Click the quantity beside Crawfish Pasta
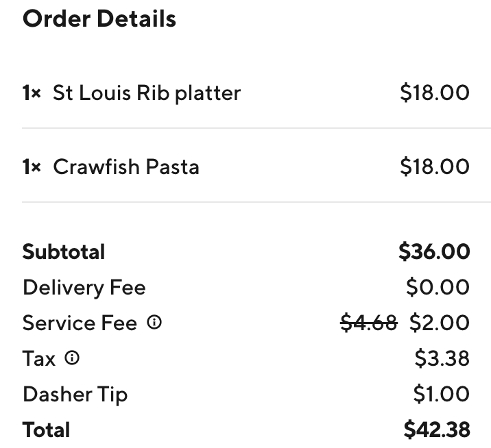The width and height of the screenshot is (491, 448). tap(32, 166)
